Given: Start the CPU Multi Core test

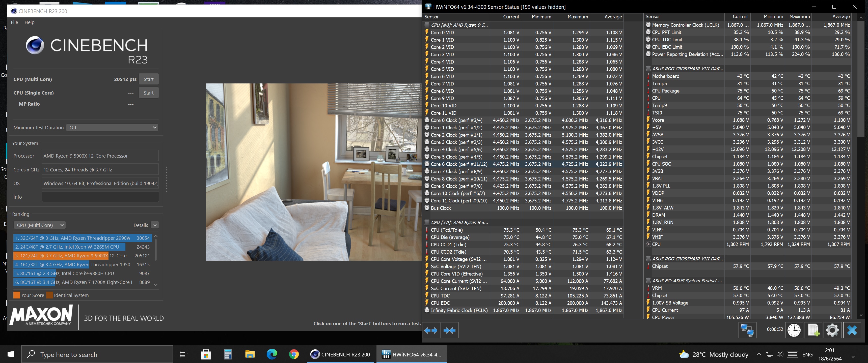Looking at the screenshot, I should click(x=148, y=79).
